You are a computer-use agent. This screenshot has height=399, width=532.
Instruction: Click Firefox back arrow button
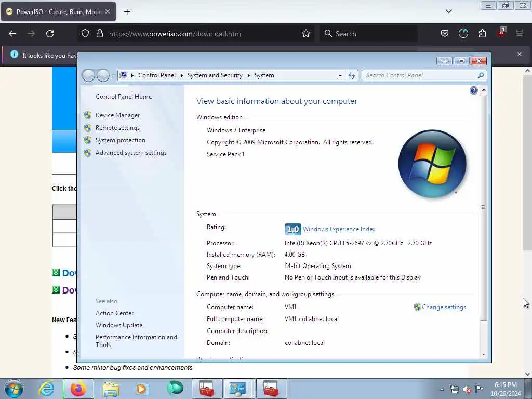pos(12,34)
